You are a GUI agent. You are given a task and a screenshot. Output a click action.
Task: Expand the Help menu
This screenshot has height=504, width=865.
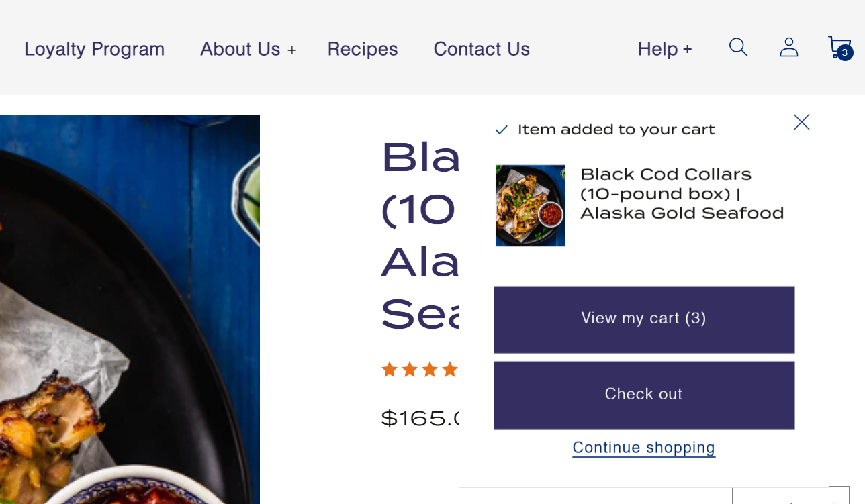(664, 49)
